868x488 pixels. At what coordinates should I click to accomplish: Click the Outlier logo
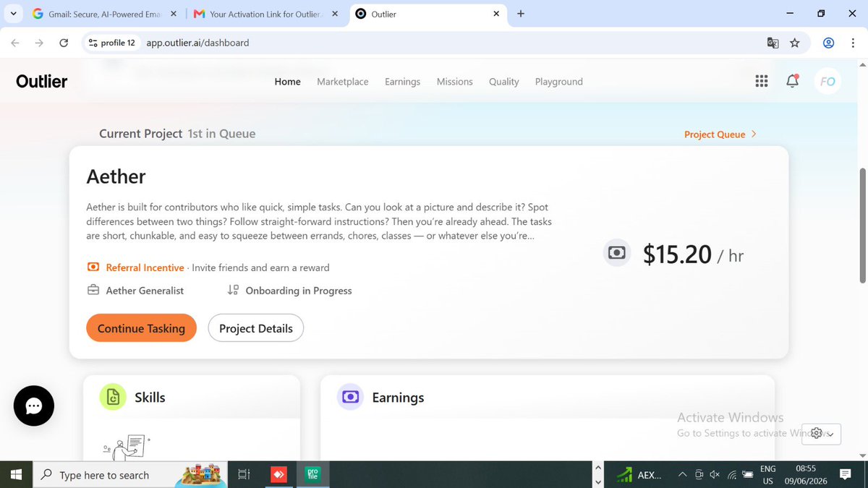[42, 82]
